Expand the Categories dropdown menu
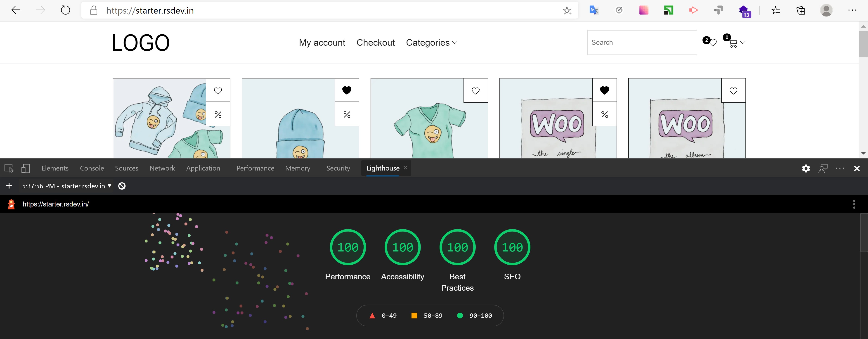 pos(431,43)
